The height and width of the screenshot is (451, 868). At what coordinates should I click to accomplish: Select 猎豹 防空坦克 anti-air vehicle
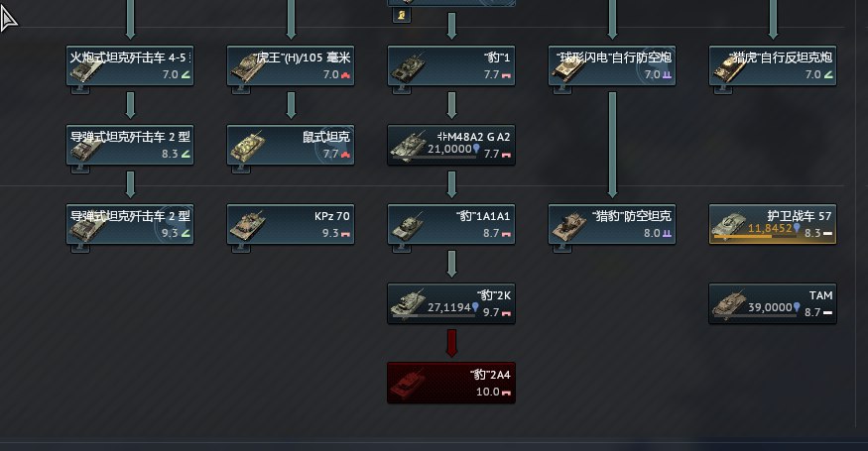tap(612, 224)
